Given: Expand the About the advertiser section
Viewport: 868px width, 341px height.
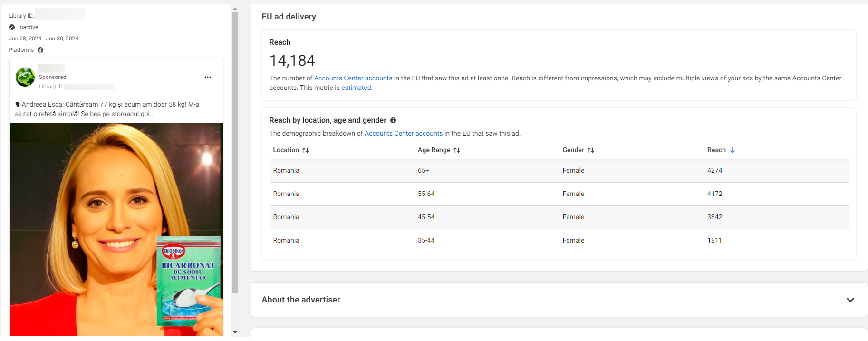Looking at the screenshot, I should [x=850, y=300].
